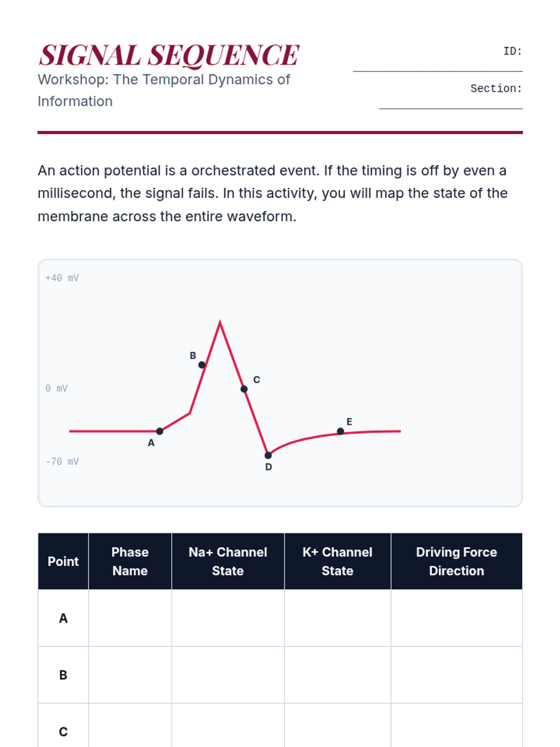The image size is (560, 747).
Task: Click point D dot at the waveform trough
Action: point(268,455)
